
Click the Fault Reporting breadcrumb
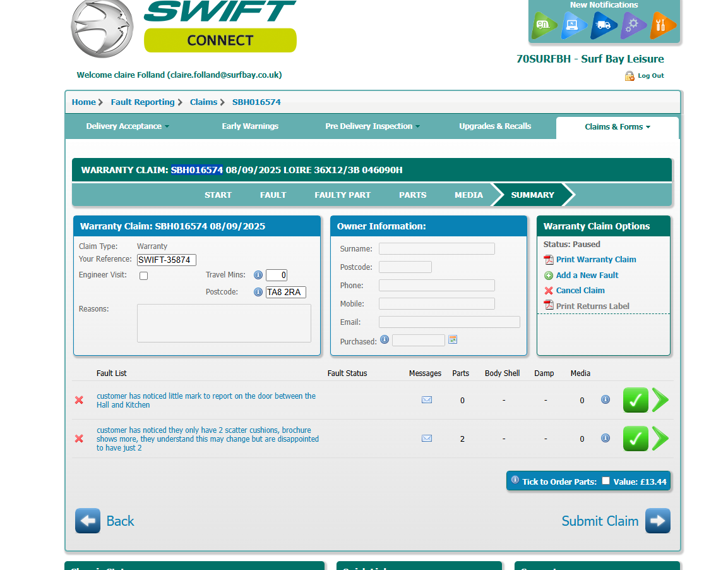pos(143,102)
